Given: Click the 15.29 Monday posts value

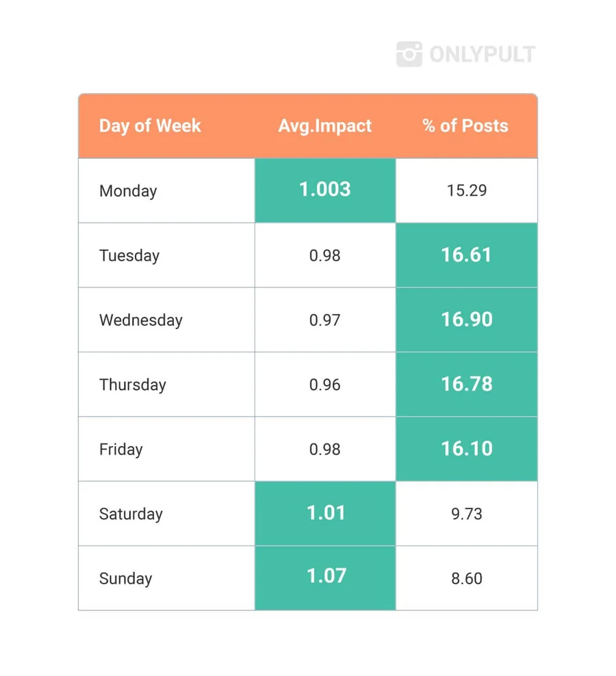Looking at the screenshot, I should (x=467, y=191).
